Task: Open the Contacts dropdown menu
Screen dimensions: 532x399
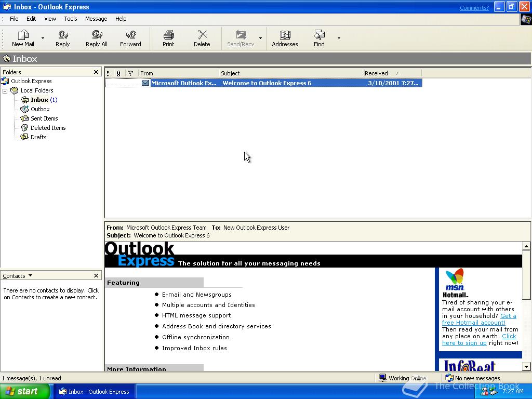Action: click(x=31, y=275)
